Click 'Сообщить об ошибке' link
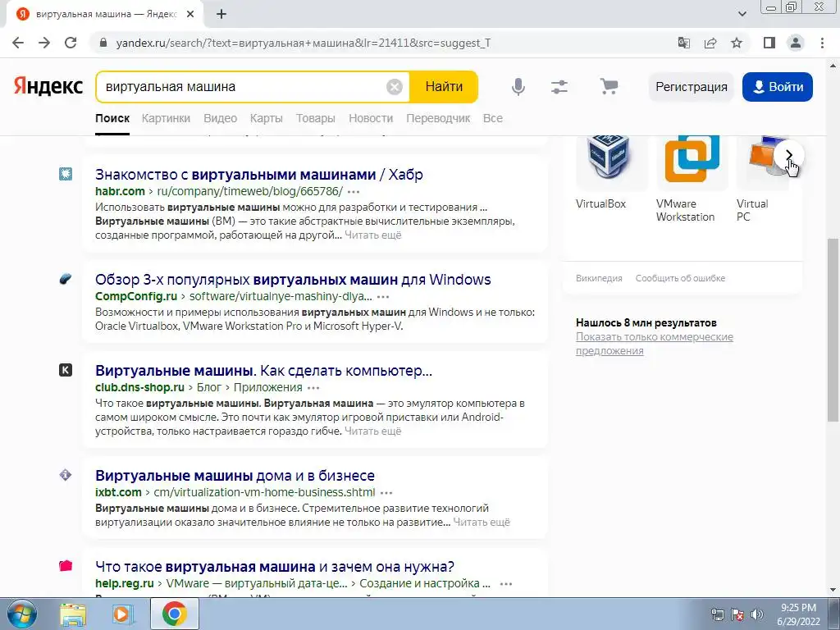 pyautogui.click(x=680, y=278)
